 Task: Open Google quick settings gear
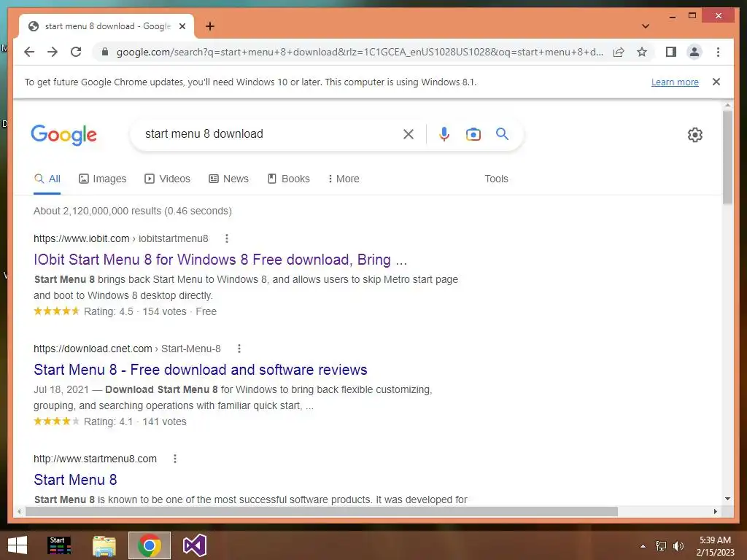[695, 135]
